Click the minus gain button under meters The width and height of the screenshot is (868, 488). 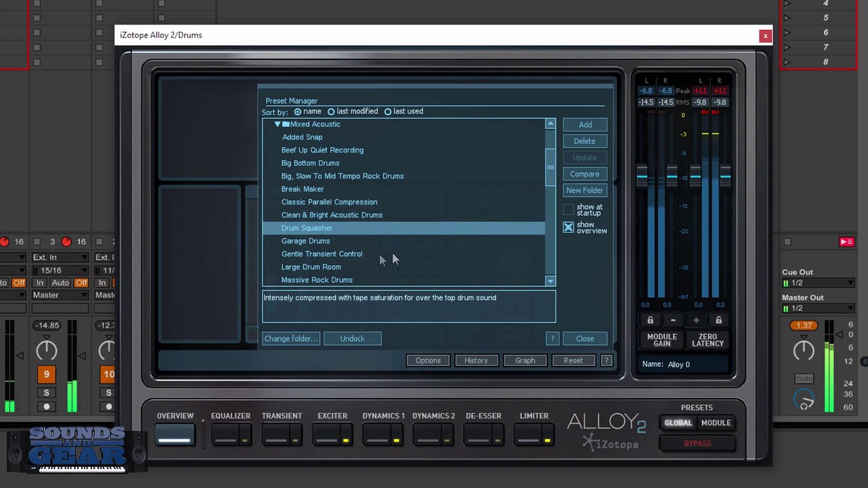pos(673,320)
